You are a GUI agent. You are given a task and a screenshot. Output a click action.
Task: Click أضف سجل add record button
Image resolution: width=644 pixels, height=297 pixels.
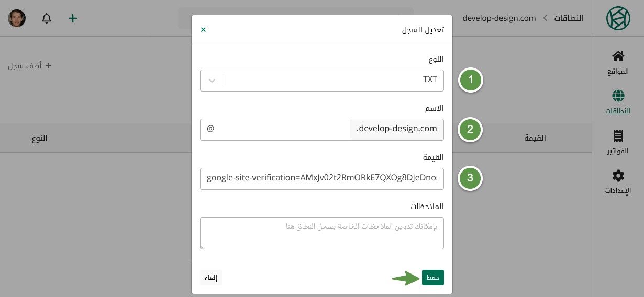30,66
